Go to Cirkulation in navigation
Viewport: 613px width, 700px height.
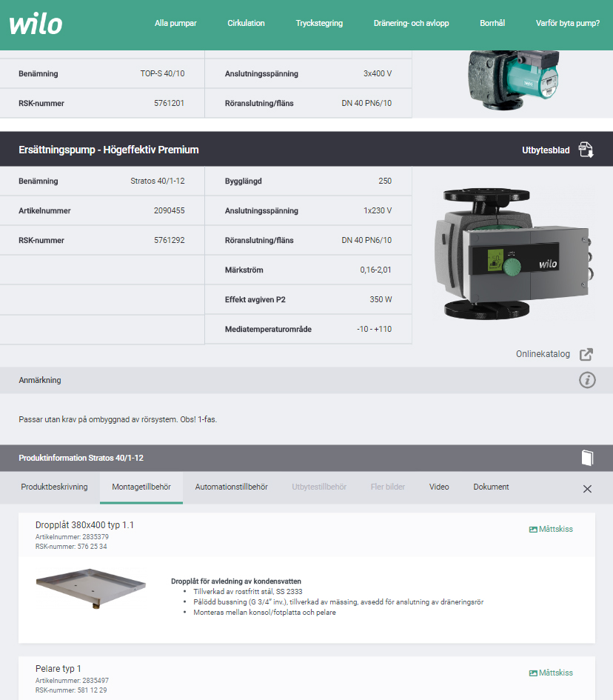pyautogui.click(x=246, y=24)
